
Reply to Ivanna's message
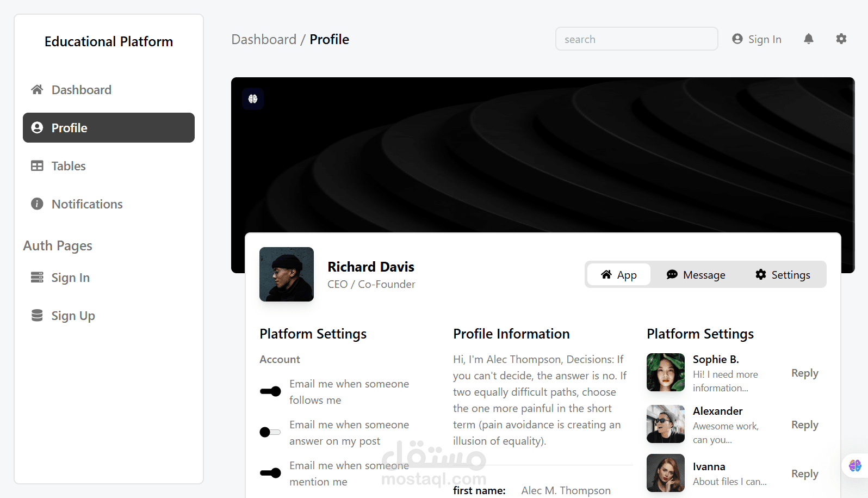pyautogui.click(x=805, y=474)
